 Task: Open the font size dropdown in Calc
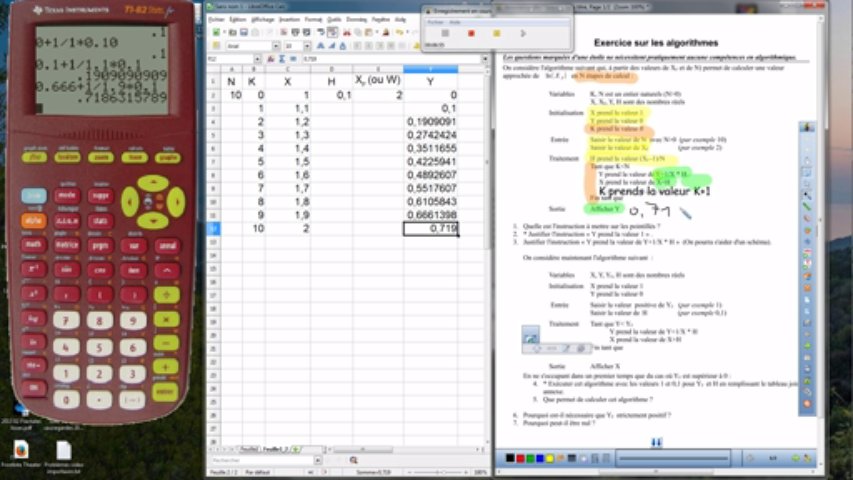coord(307,46)
